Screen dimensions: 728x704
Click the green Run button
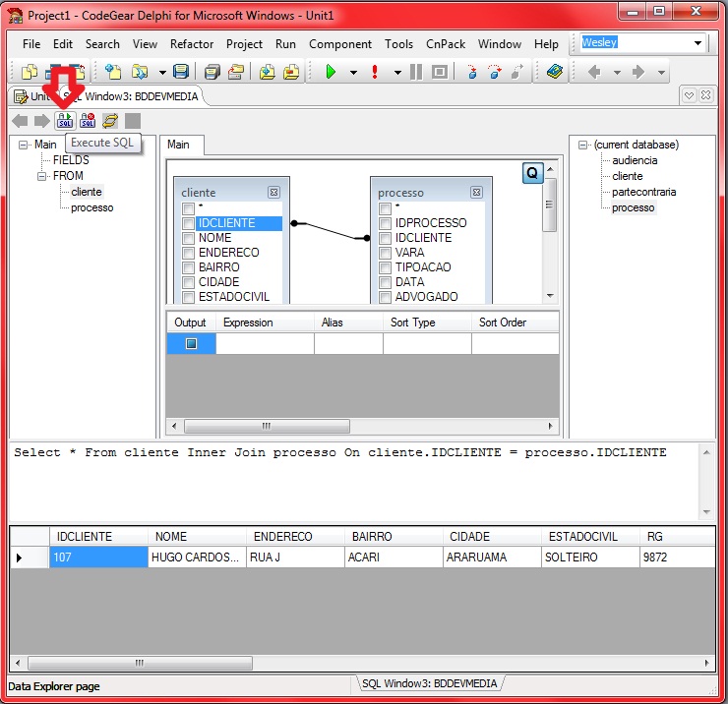click(x=331, y=72)
